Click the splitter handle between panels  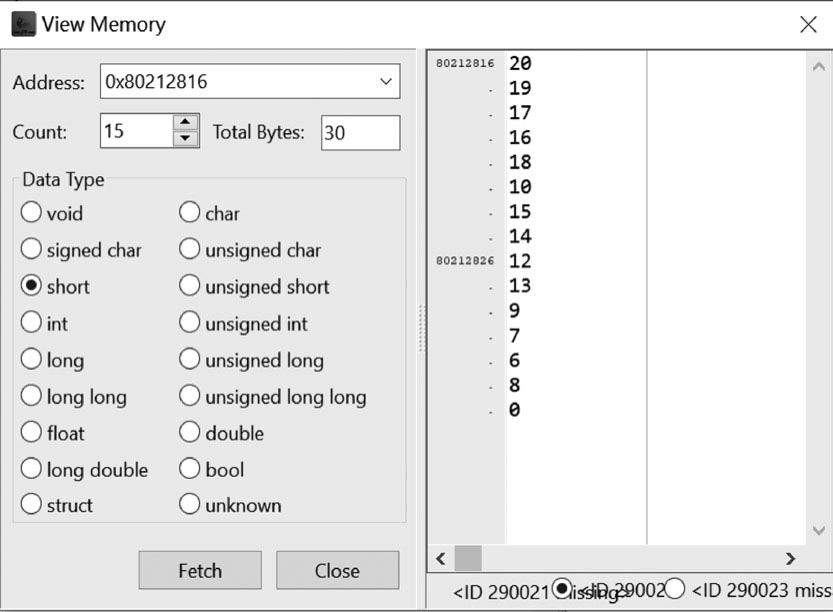(x=422, y=328)
